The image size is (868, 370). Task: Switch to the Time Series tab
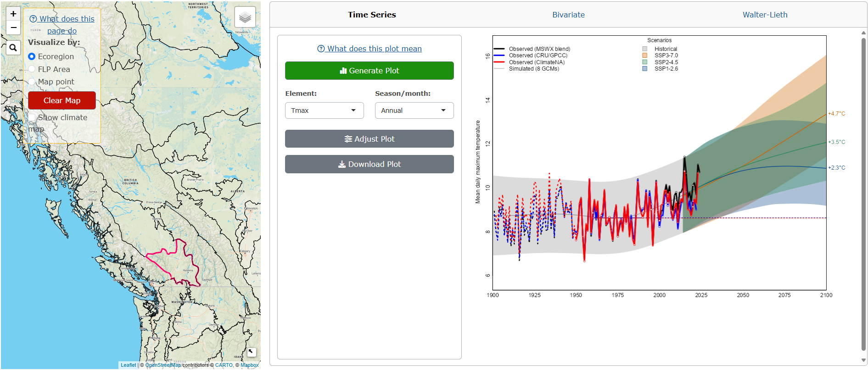coord(372,15)
